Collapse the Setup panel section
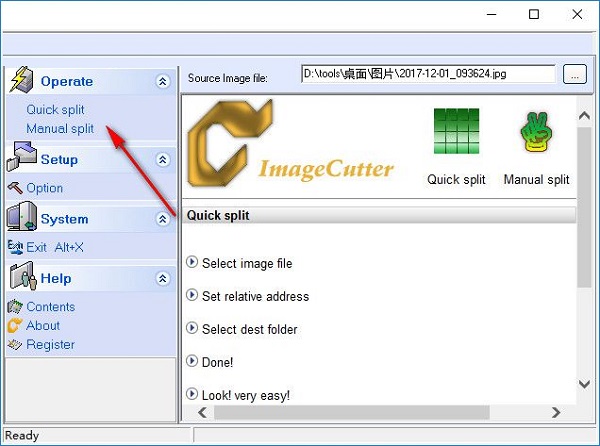Viewport: 600px width, 446px height. [x=162, y=160]
